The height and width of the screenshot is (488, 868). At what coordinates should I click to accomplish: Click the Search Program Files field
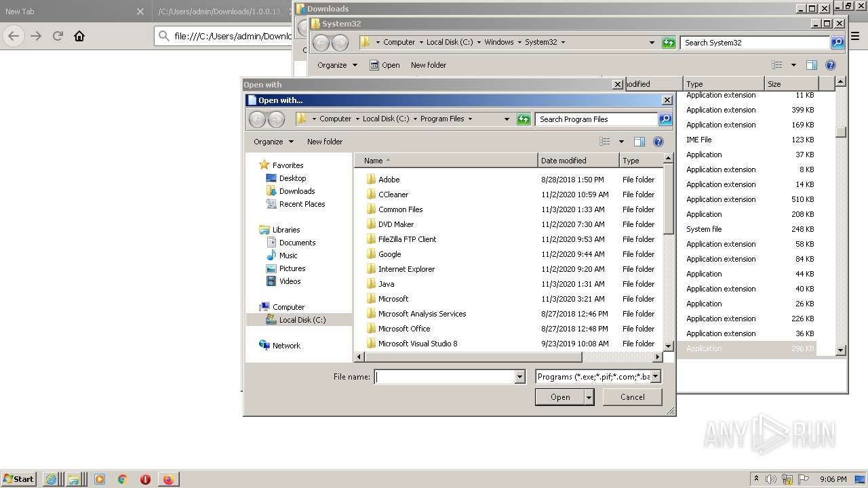pyautogui.click(x=596, y=119)
